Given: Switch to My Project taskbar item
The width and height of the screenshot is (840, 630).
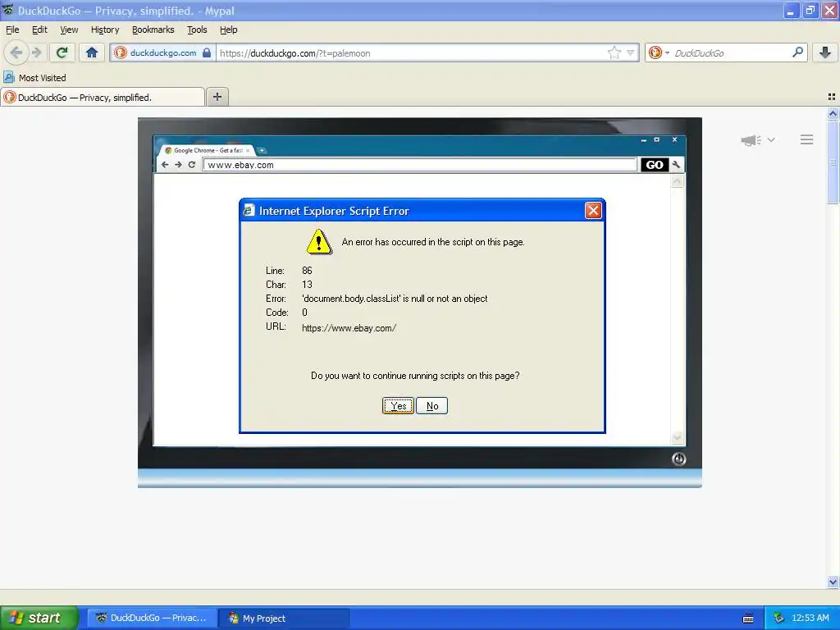Looking at the screenshot, I should click(x=284, y=619).
